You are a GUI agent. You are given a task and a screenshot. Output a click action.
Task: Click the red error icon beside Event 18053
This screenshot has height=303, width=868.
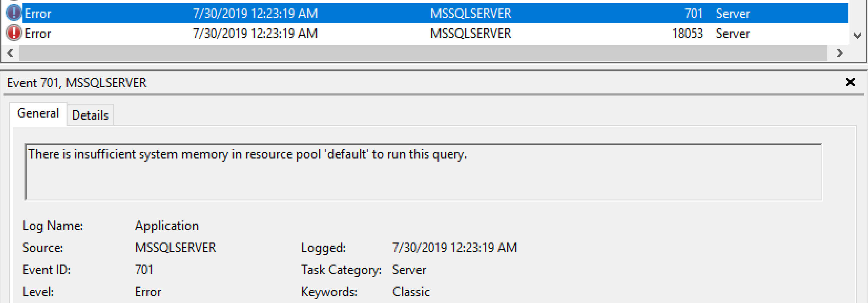pos(14,33)
